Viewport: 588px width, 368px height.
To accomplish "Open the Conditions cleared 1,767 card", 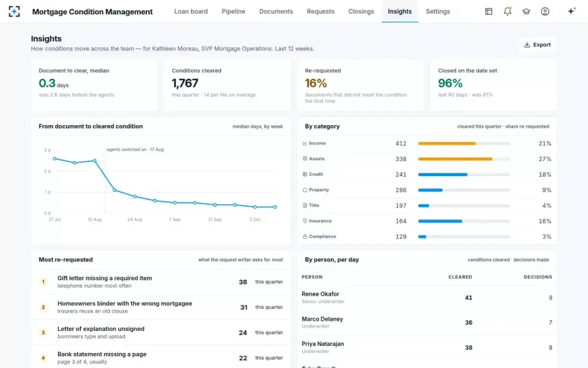I will click(227, 85).
